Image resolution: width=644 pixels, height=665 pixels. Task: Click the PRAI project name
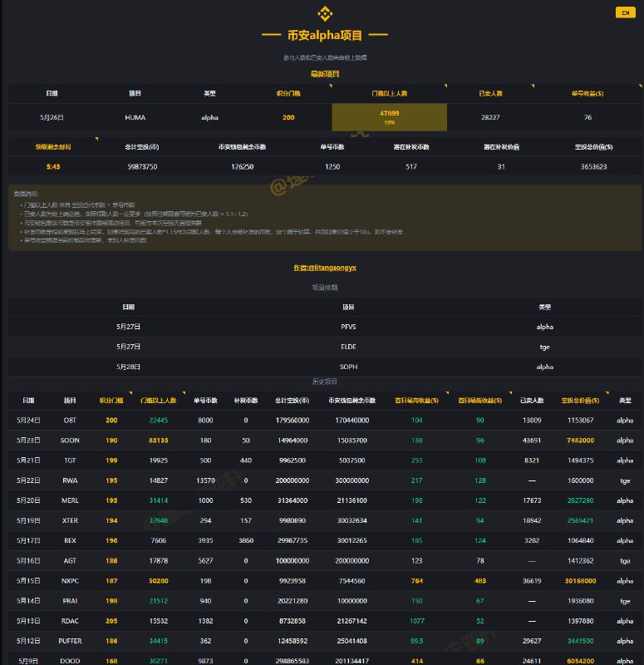pyautogui.click(x=70, y=601)
